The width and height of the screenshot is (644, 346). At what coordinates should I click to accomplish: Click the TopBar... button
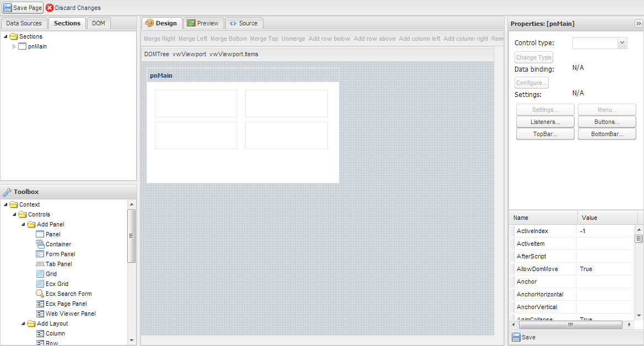(545, 134)
